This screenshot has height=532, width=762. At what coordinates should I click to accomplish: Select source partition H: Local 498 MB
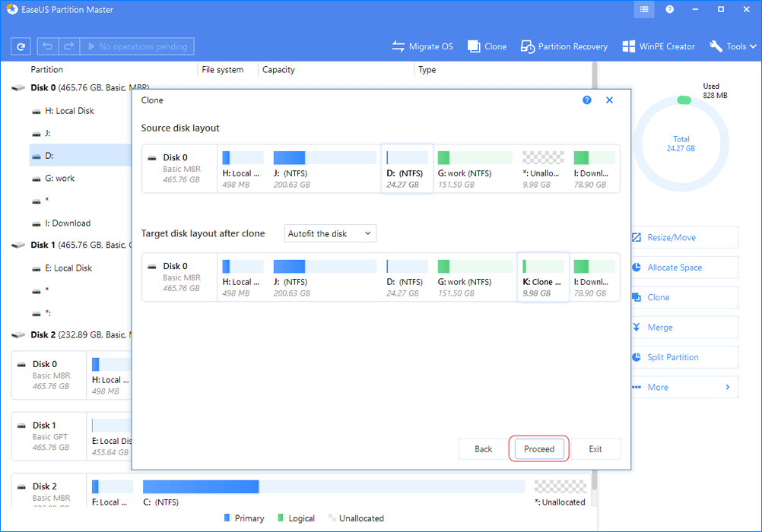(x=243, y=169)
